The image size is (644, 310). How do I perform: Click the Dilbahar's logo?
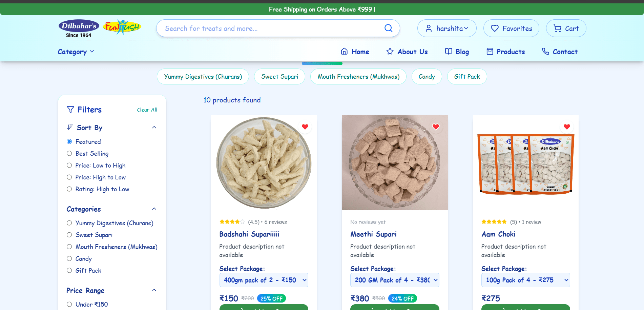tap(79, 28)
